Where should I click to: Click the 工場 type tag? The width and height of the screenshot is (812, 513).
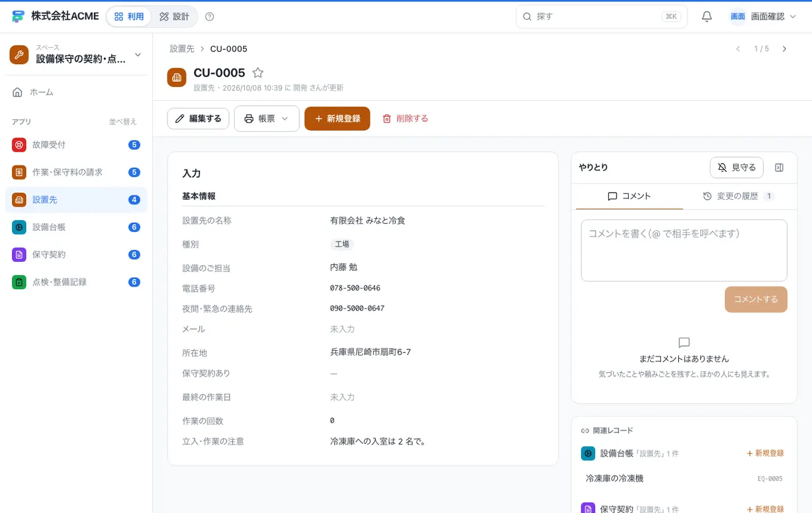[x=342, y=244]
